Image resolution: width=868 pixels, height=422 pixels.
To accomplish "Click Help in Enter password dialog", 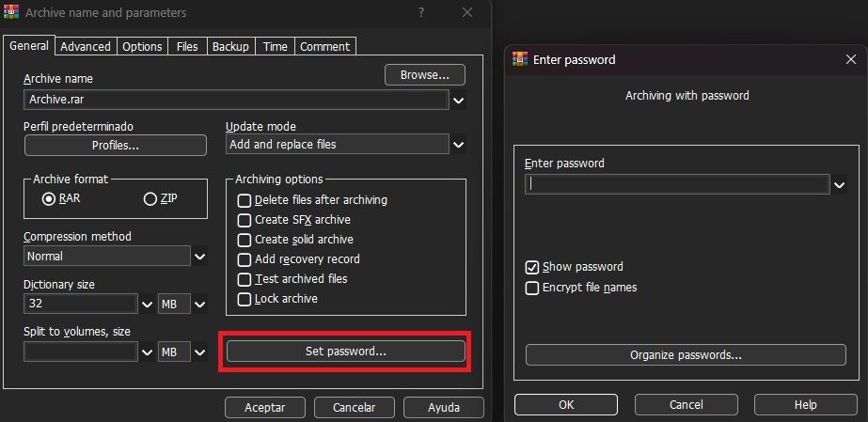I will 805,404.
